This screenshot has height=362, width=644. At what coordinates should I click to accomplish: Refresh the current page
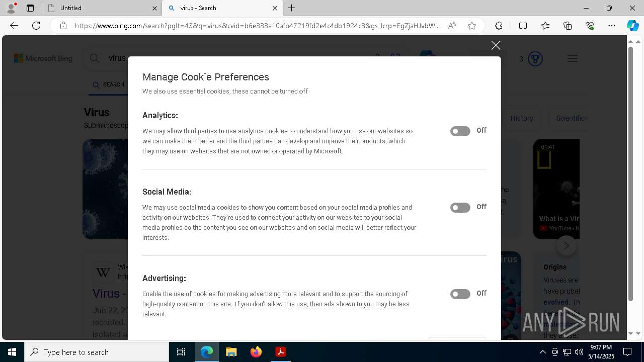pyautogui.click(x=36, y=26)
